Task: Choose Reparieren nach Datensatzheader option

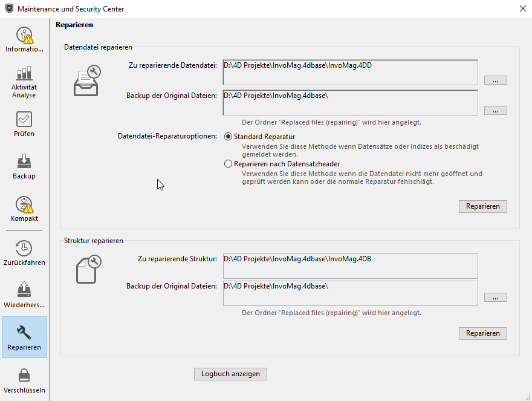Action: 228,163
